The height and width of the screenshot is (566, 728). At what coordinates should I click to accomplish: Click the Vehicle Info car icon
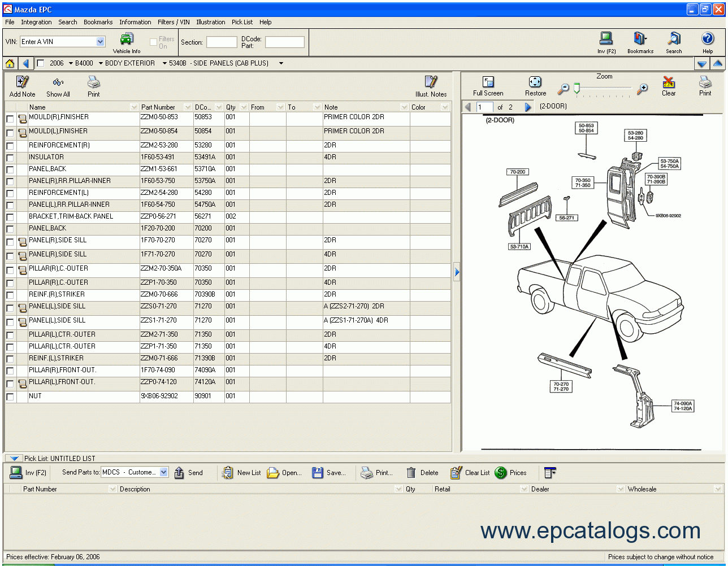coord(127,40)
